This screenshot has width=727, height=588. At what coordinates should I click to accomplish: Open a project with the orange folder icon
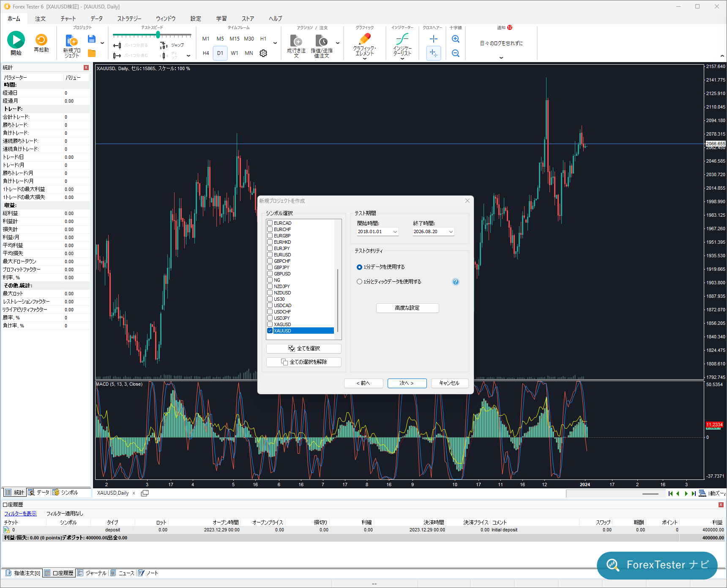[91, 53]
